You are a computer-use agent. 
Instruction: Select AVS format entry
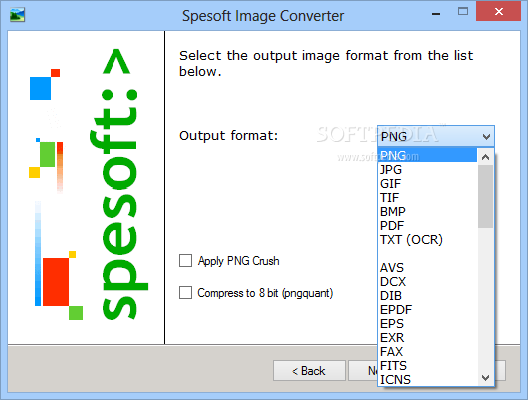(428, 268)
